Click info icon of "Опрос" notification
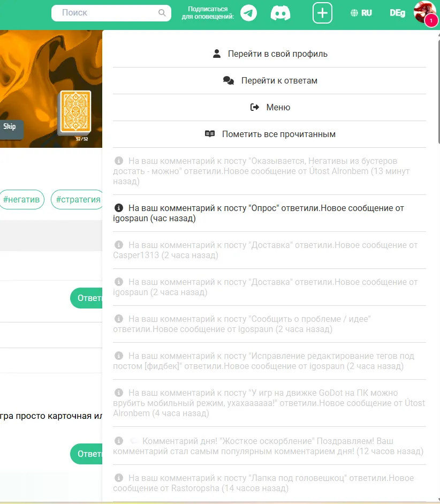The width and height of the screenshot is (440, 504). (x=119, y=208)
